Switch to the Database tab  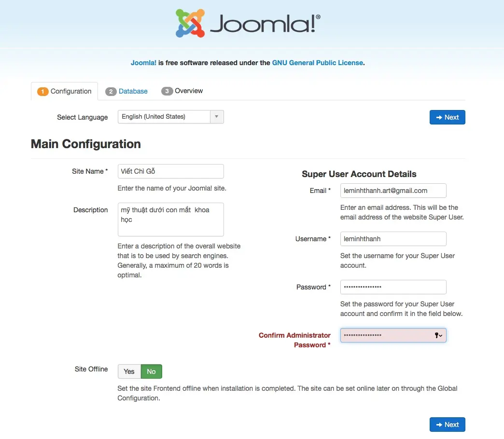point(133,91)
